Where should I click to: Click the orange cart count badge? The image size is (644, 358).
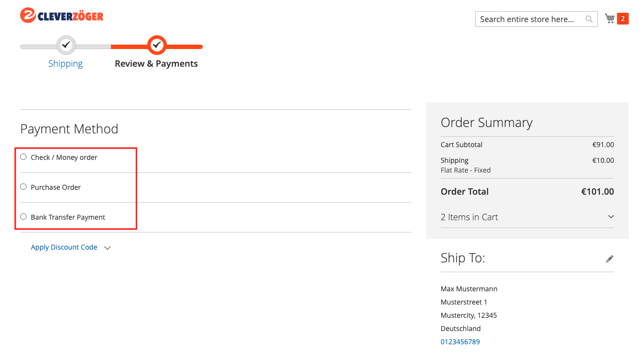pyautogui.click(x=623, y=19)
